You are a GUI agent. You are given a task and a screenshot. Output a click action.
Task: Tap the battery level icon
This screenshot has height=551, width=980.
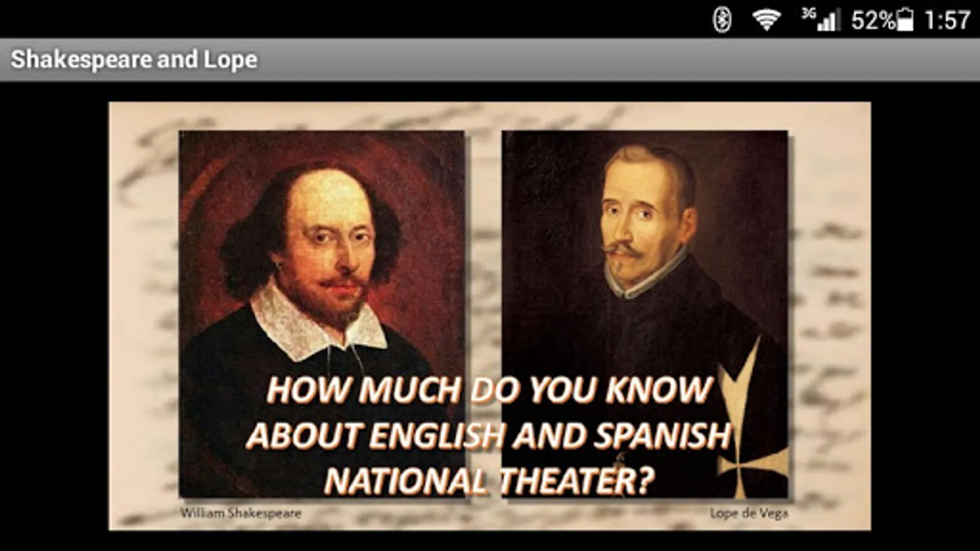(905, 20)
